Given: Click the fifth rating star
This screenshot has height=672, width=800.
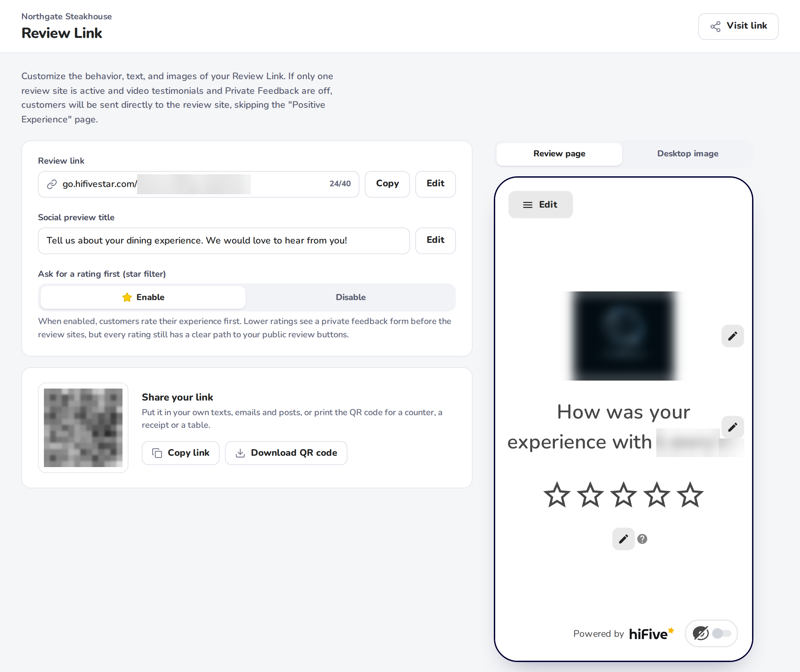Looking at the screenshot, I should click(x=690, y=495).
